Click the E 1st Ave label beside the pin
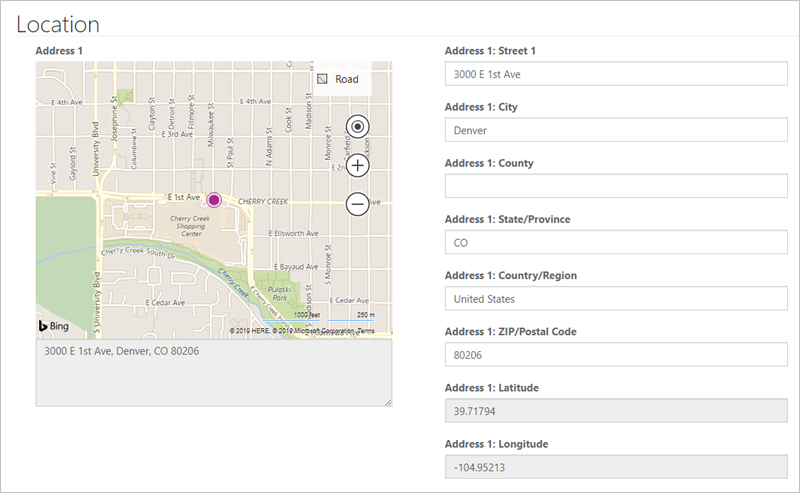The image size is (800, 493). click(184, 197)
